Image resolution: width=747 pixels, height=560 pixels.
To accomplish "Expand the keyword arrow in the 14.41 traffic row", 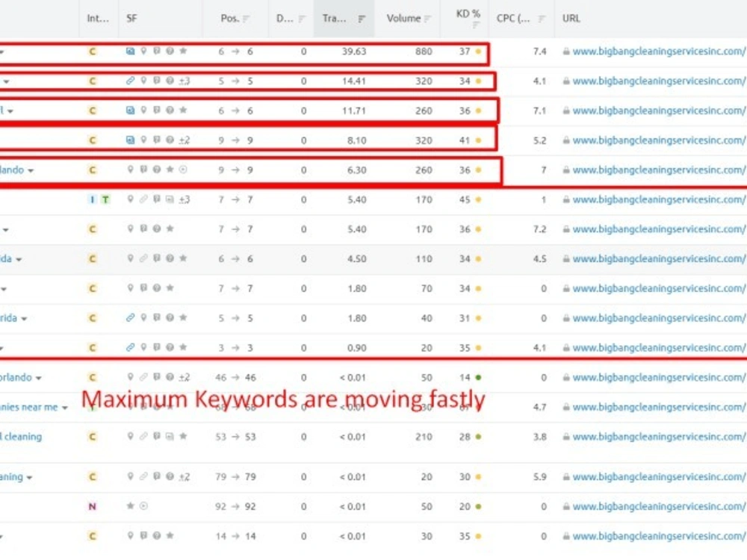I will [x=6, y=82].
